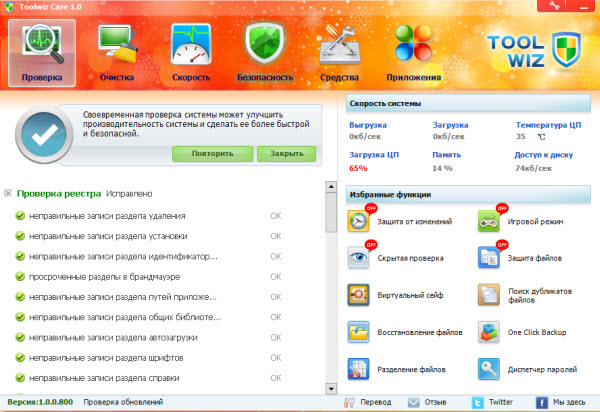Click the scrollbar up arrow in results list
This screenshot has height=412, width=600.
[331, 187]
